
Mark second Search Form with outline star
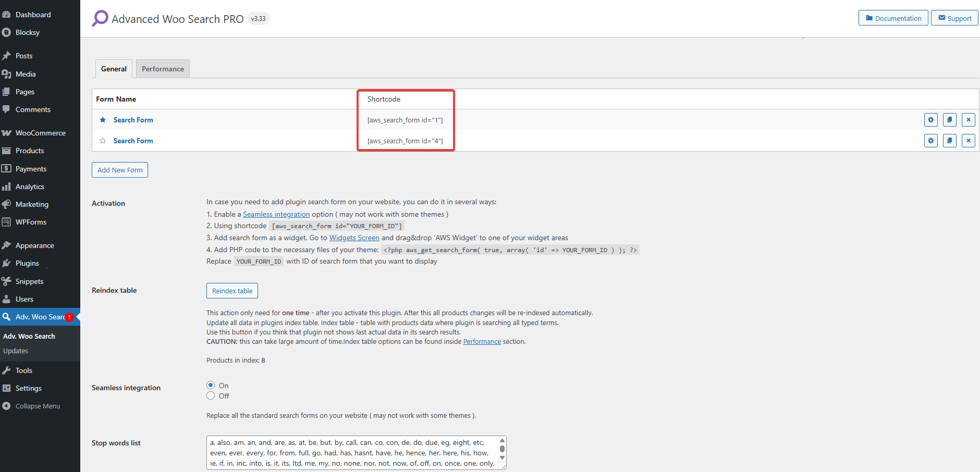point(103,141)
